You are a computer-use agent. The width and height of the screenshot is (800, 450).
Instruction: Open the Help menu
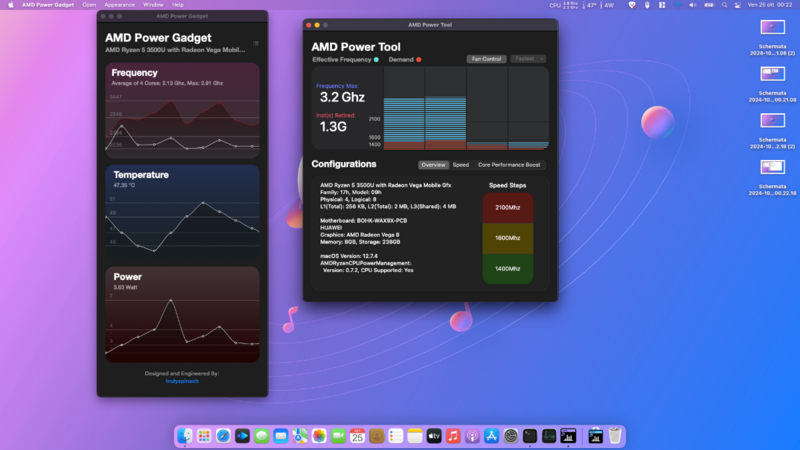(178, 5)
